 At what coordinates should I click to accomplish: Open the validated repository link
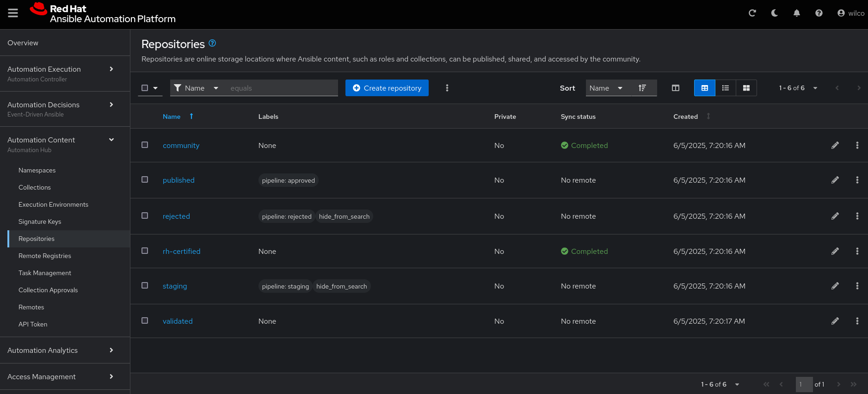[178, 321]
